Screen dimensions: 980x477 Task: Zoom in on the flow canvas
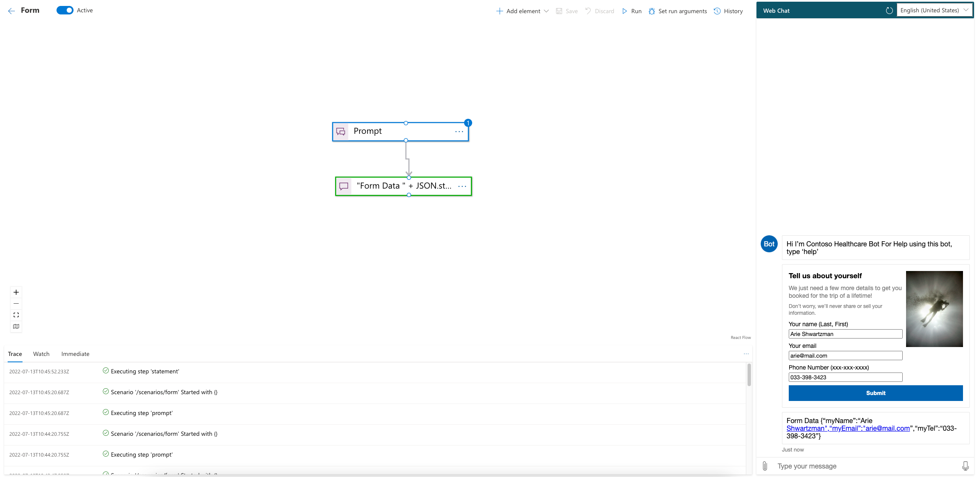click(x=16, y=292)
